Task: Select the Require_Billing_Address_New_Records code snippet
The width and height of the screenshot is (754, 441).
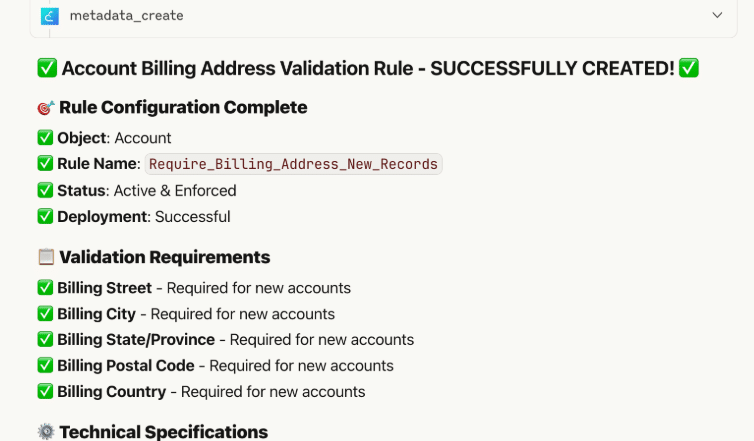Action: coord(293,164)
